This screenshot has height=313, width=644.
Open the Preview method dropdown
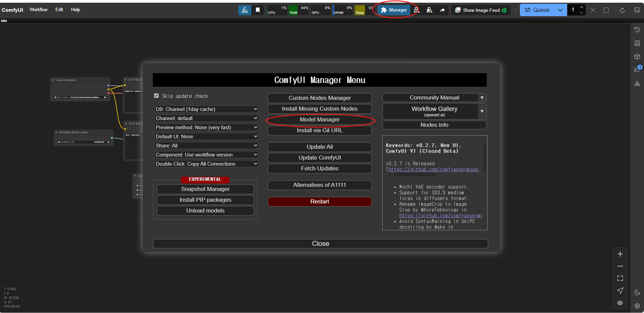(x=206, y=127)
